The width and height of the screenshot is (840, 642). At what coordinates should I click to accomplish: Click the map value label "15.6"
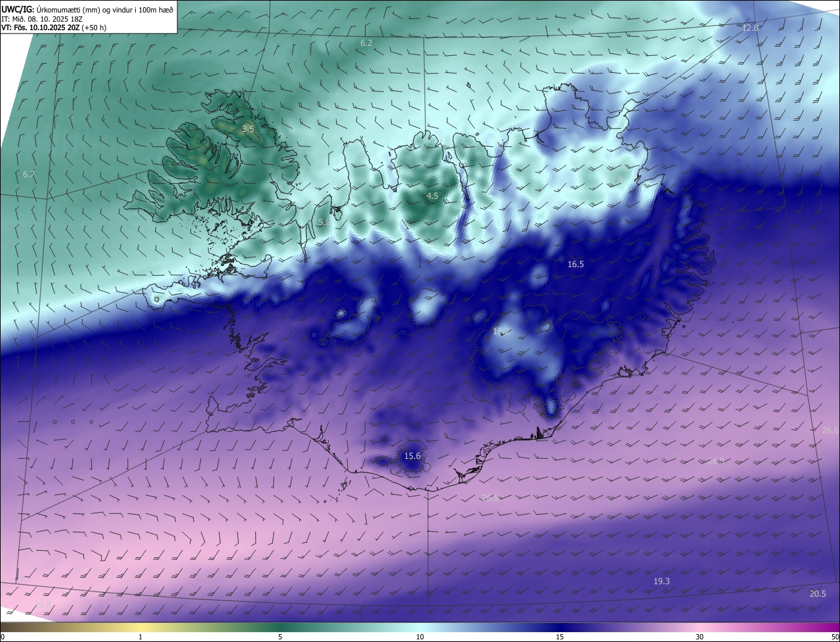click(412, 456)
